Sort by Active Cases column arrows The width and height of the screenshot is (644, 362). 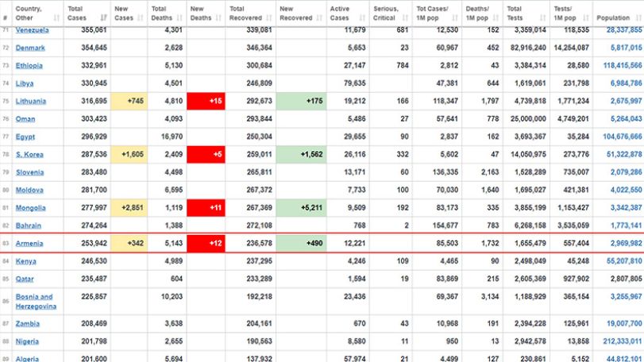pos(362,17)
